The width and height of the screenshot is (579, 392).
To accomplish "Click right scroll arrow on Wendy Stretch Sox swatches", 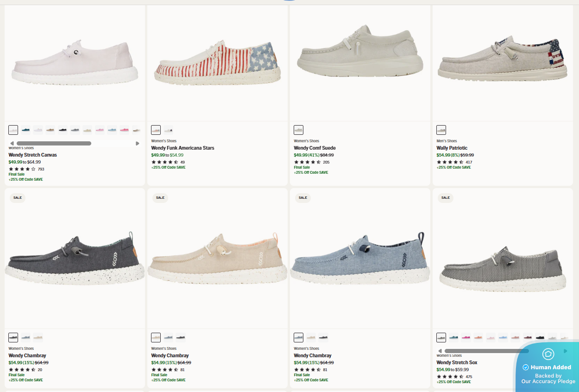I will (566, 350).
